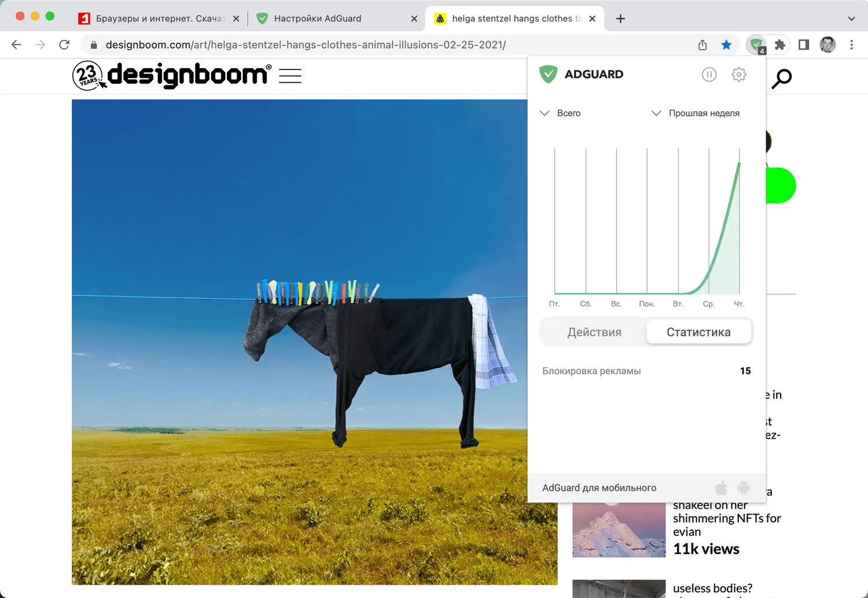Open the useless bodies? article link
This screenshot has height=598, width=868.
(x=712, y=588)
